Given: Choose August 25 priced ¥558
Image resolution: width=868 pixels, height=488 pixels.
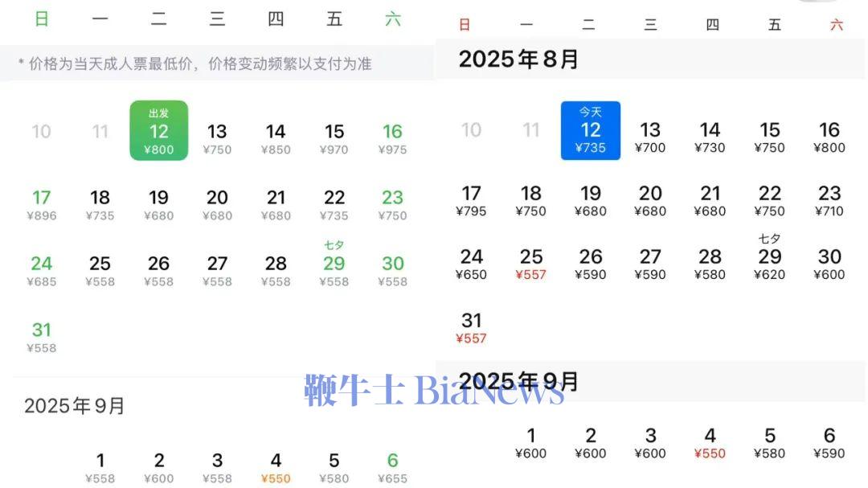Looking at the screenshot, I should pos(100,271).
